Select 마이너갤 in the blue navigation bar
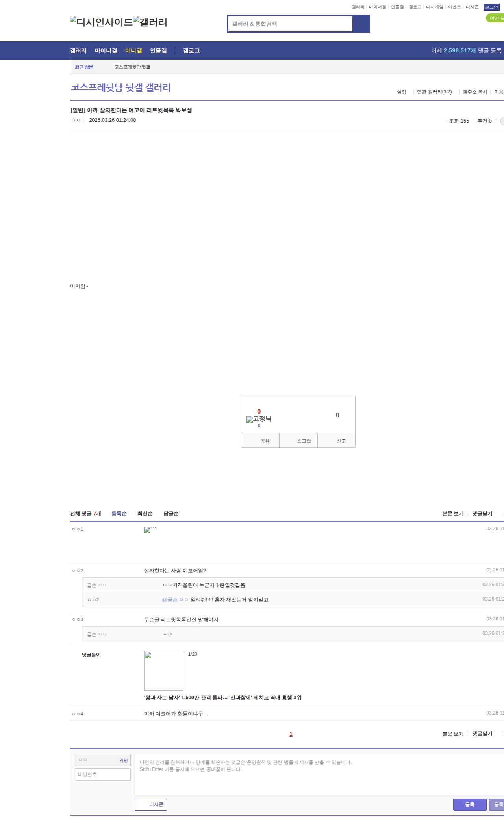Viewport: 504px width, 819px height. pyautogui.click(x=106, y=51)
